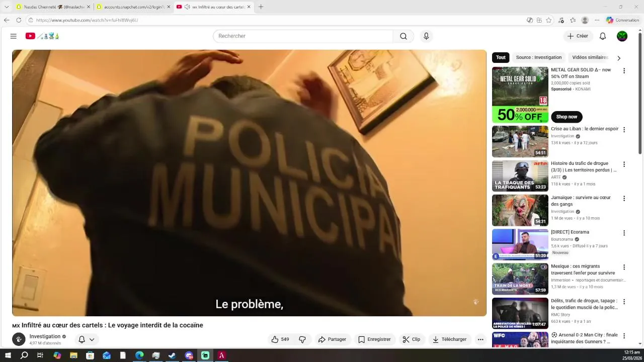
Task: Select Source : Investigation filter chip
Action: point(539,57)
